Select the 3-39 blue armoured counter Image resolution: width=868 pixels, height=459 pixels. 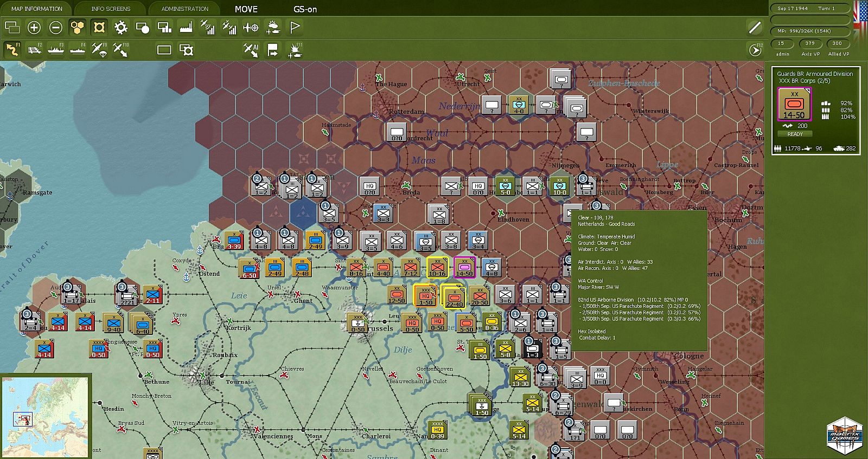point(234,240)
